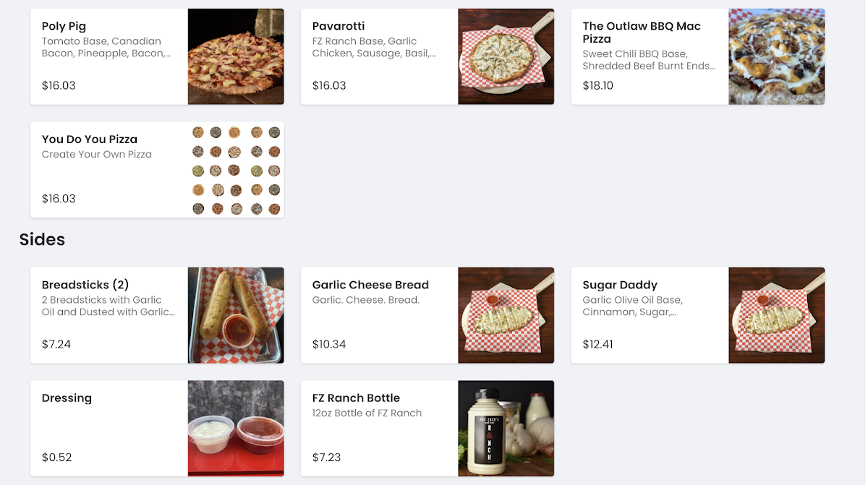Click the Dressing cups image
868x485 pixels.
tap(236, 429)
